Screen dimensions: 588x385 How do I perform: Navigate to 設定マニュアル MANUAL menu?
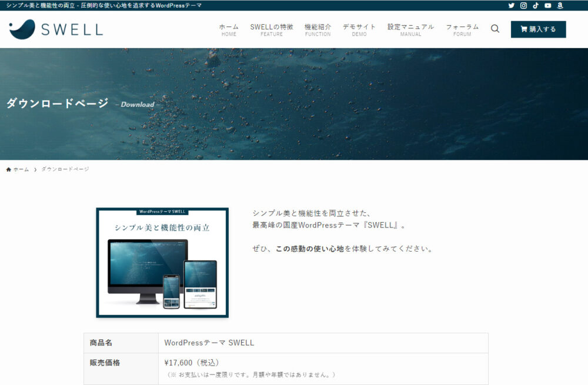pos(410,29)
